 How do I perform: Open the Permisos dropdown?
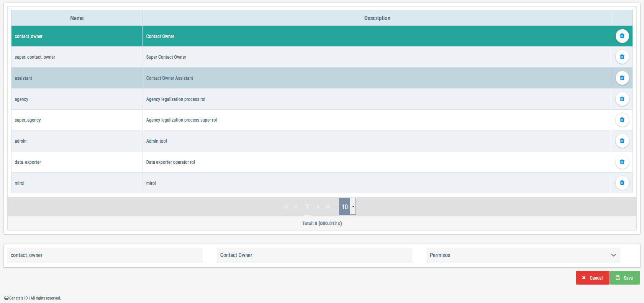pyautogui.click(x=523, y=255)
